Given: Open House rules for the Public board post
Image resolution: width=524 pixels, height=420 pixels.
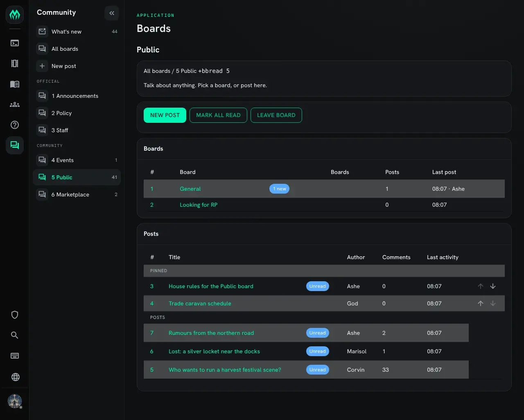Looking at the screenshot, I should (211, 286).
